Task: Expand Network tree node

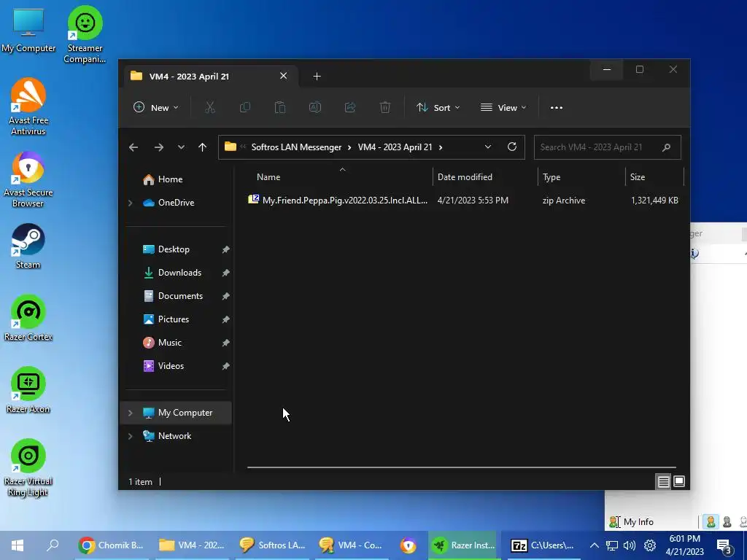Action: pos(130,436)
